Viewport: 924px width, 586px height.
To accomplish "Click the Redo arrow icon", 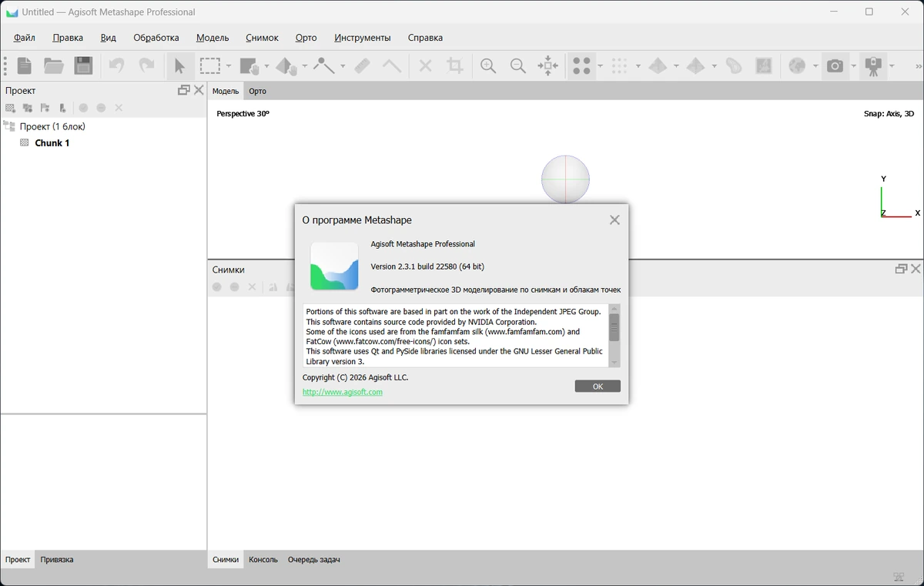I will 146,65.
